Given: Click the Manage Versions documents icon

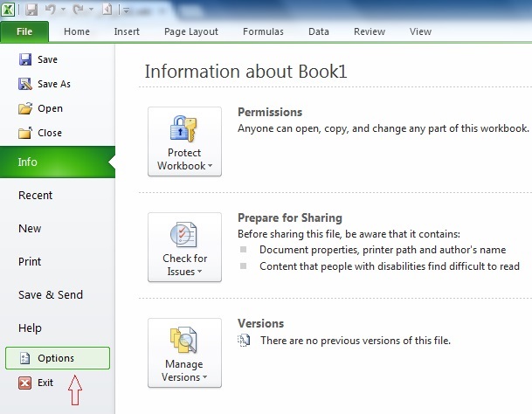Looking at the screenshot, I should pyautogui.click(x=183, y=340).
